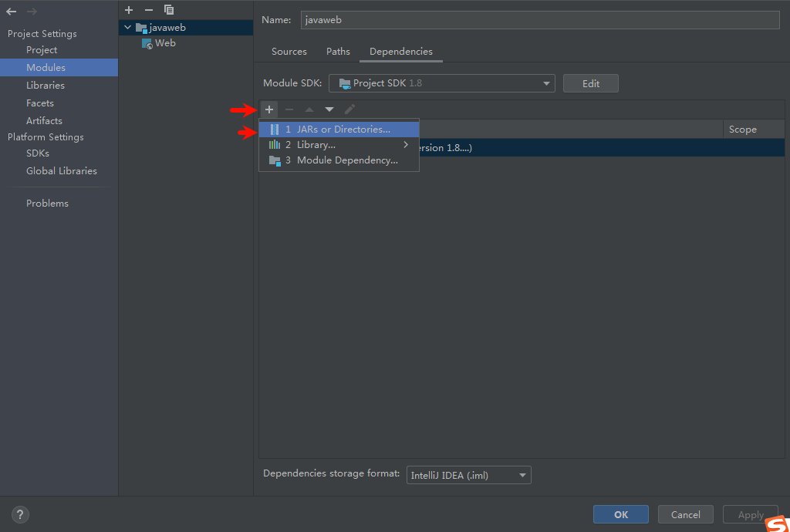
Task: Click the Web facet icon
Action: point(147,44)
